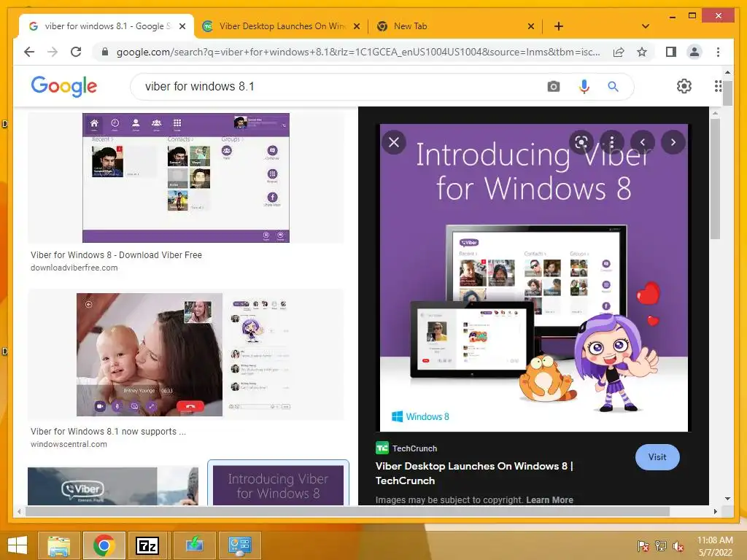
Task: Click the downloadviberfree.com source text
Action: point(74,268)
